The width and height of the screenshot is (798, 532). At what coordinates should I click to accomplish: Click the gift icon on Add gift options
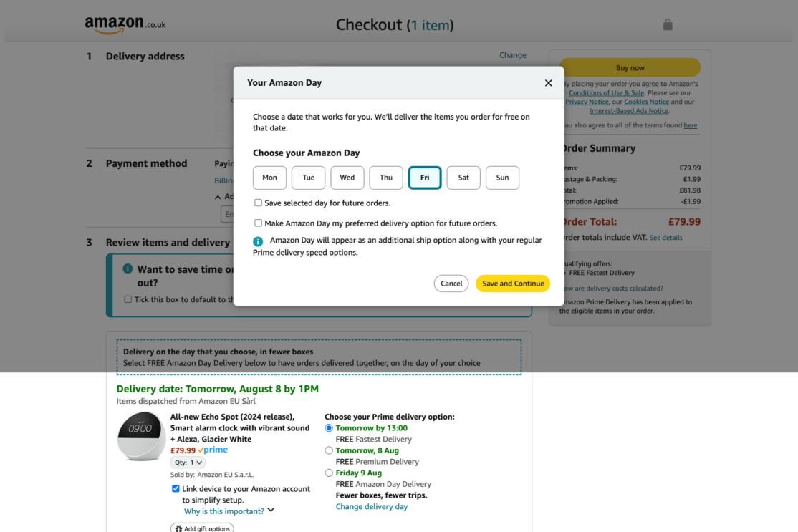tap(178, 528)
